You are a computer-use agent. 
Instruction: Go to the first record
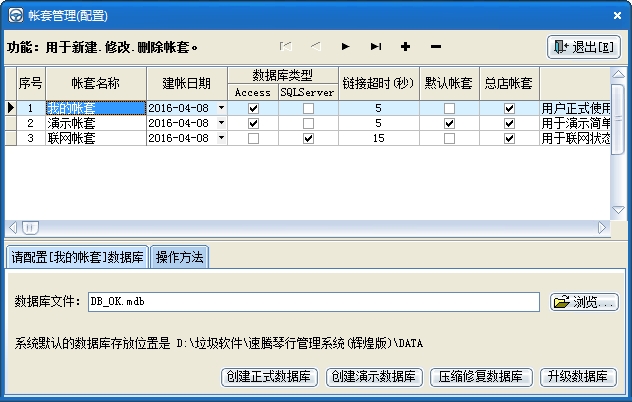[x=285, y=47]
